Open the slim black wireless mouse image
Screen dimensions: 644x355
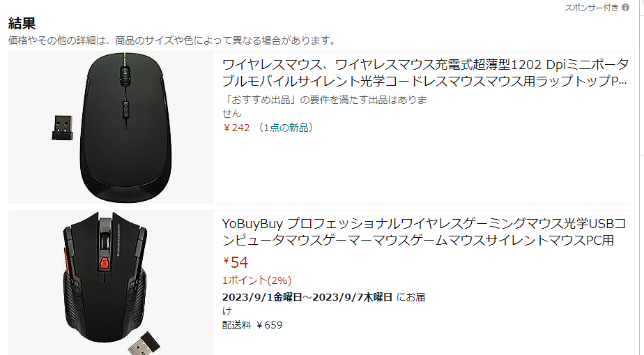(112, 128)
